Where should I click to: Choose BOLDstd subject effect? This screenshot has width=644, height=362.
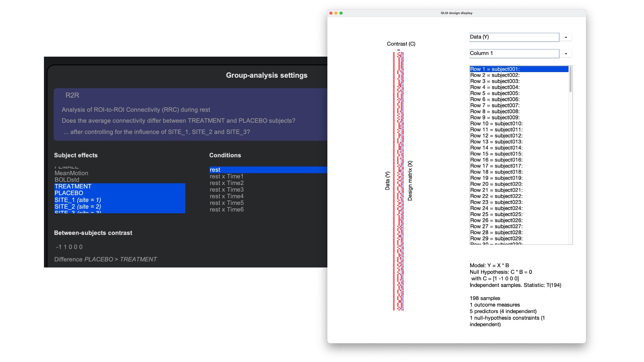click(x=67, y=180)
